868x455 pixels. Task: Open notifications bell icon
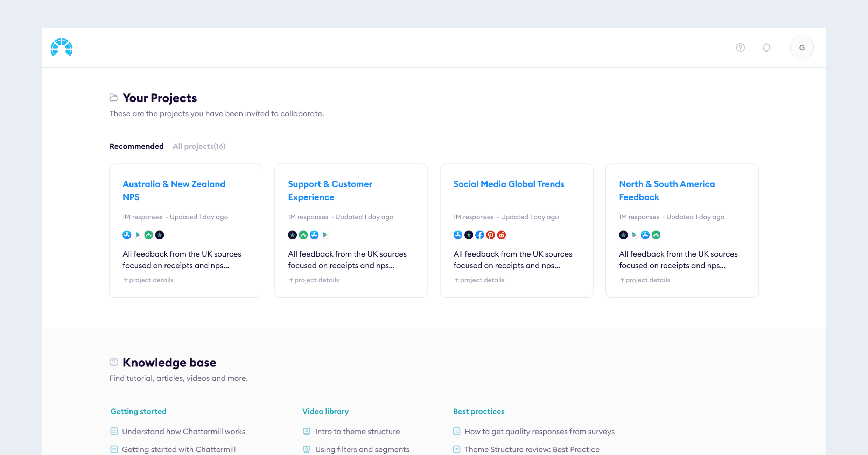coord(766,48)
